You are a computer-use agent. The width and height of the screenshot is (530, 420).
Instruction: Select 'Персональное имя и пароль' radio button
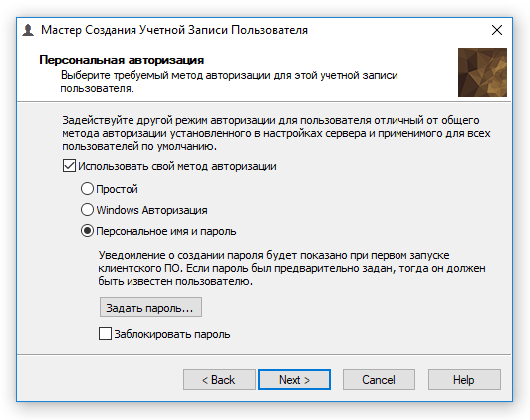tap(87, 231)
